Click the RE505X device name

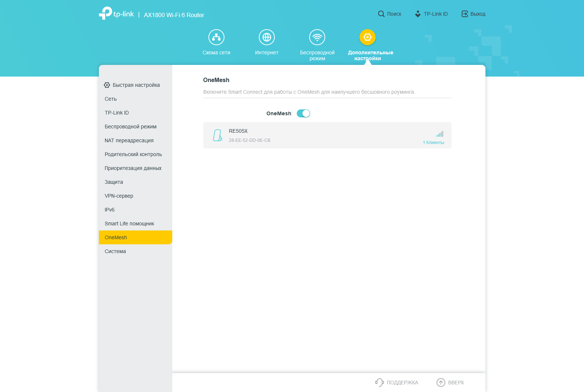[x=238, y=131]
